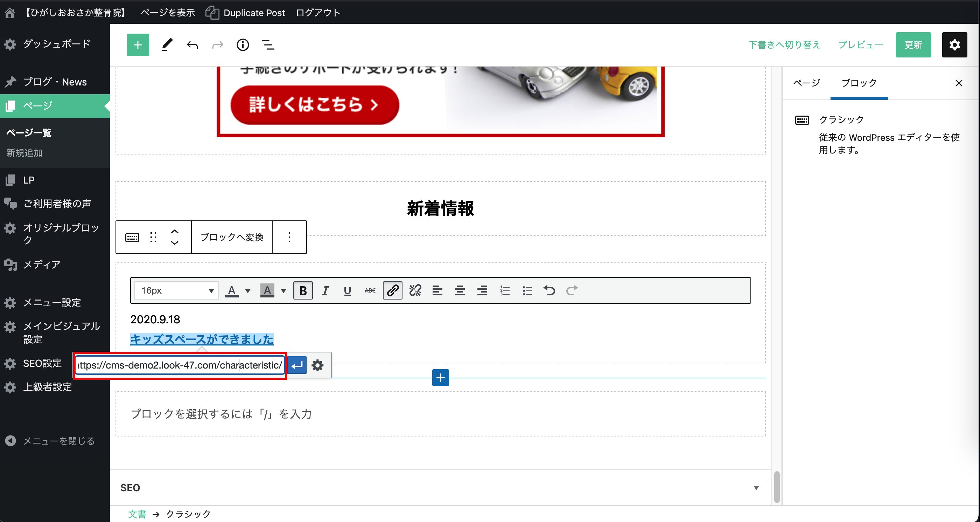980x522 pixels.
Task: Click the green add block plus button
Action: tap(138, 45)
